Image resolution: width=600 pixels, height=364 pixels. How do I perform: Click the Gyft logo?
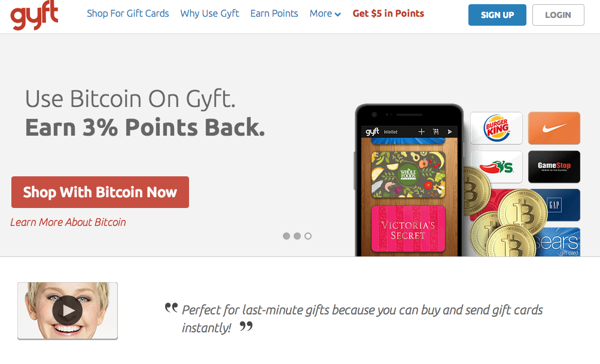click(x=35, y=14)
